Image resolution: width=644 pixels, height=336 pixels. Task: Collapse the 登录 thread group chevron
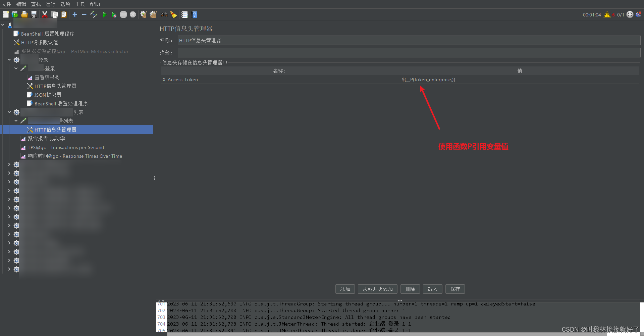tap(9, 60)
